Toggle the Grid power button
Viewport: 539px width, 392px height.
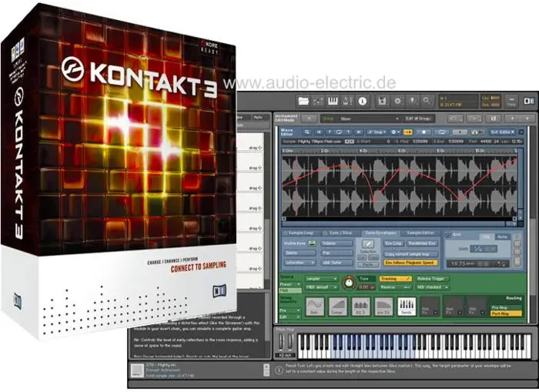point(448,235)
